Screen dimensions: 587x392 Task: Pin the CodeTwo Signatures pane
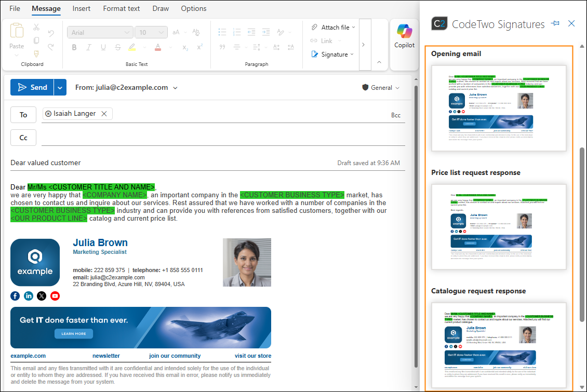tap(555, 23)
